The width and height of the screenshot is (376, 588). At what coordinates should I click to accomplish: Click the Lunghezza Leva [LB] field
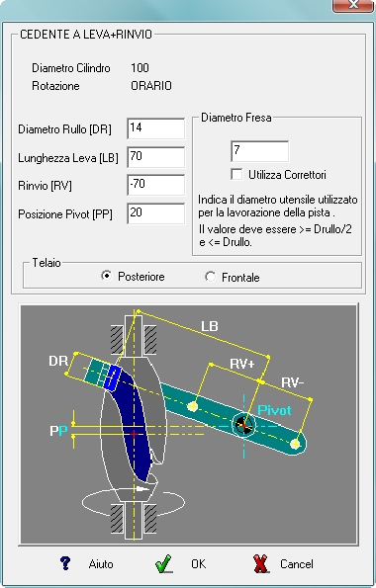156,157
